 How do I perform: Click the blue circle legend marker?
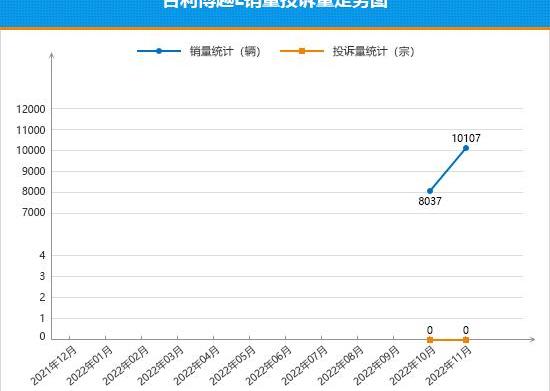159,51
